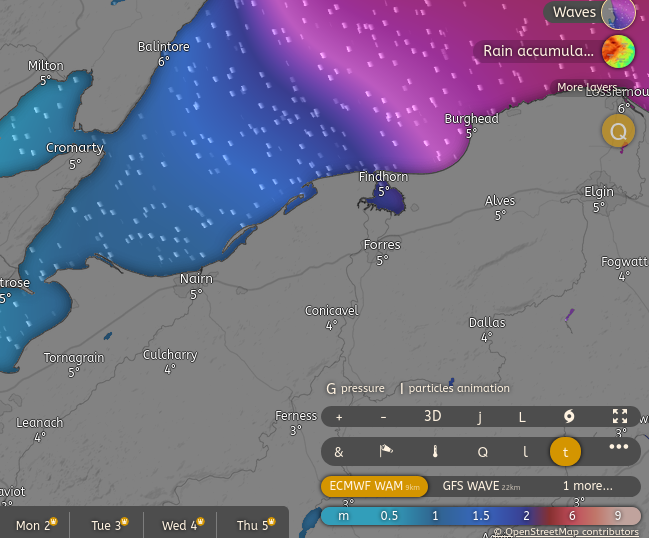The image size is (649, 538).
Task: Zoom out with the minus button
Action: [x=383, y=417]
